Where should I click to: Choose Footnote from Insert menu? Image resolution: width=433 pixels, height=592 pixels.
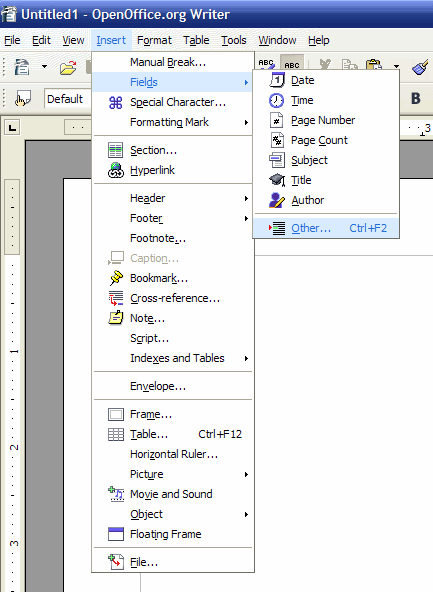click(173, 238)
